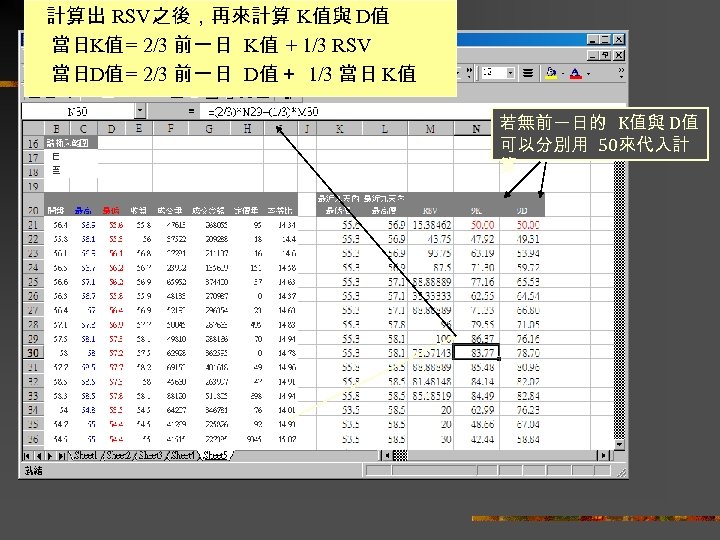Select cell with value 77.16 in row 25

coord(476,281)
